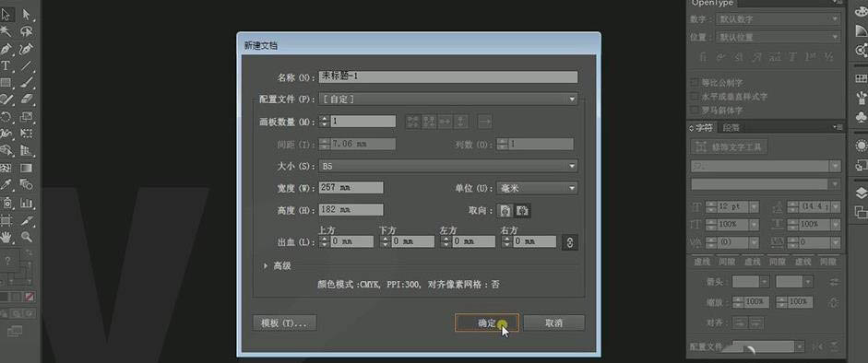This screenshot has height=363, width=868.
Task: Select the Pen tool
Action: coord(6,49)
